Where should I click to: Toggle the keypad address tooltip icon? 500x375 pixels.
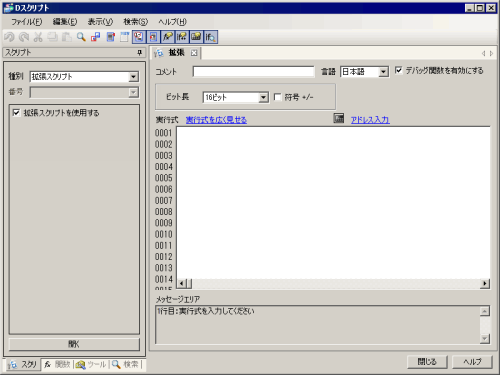pyautogui.click(x=196, y=37)
